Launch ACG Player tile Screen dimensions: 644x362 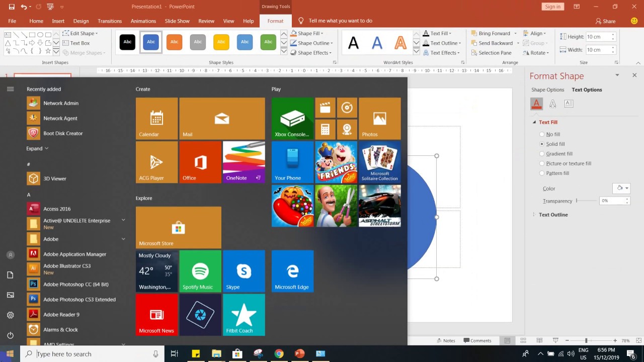(x=156, y=162)
